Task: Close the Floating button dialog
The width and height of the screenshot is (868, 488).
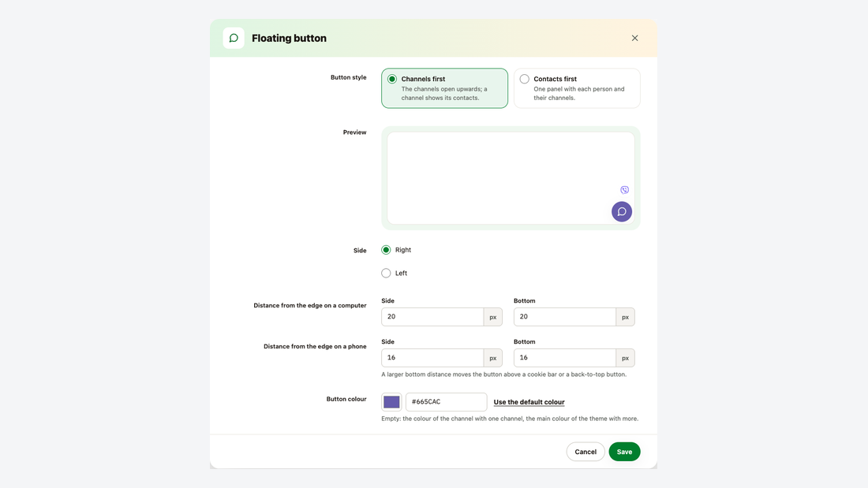Action: point(634,38)
